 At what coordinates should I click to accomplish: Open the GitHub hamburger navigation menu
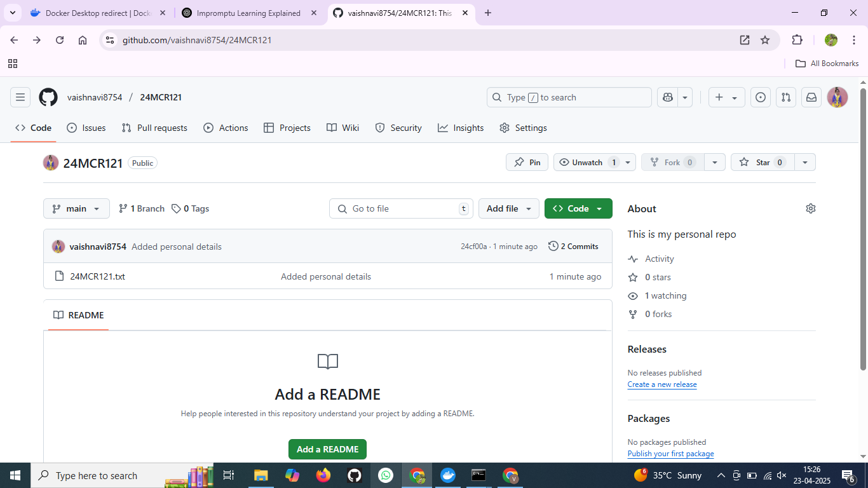click(20, 97)
